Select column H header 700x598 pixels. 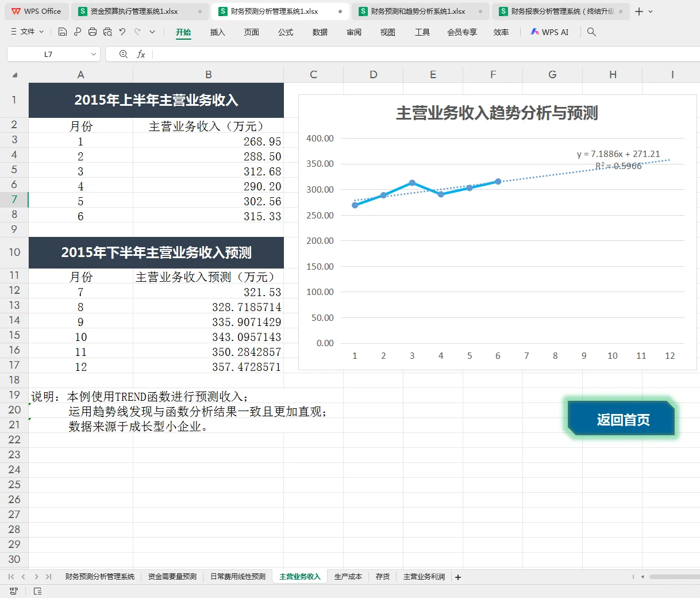(613, 75)
